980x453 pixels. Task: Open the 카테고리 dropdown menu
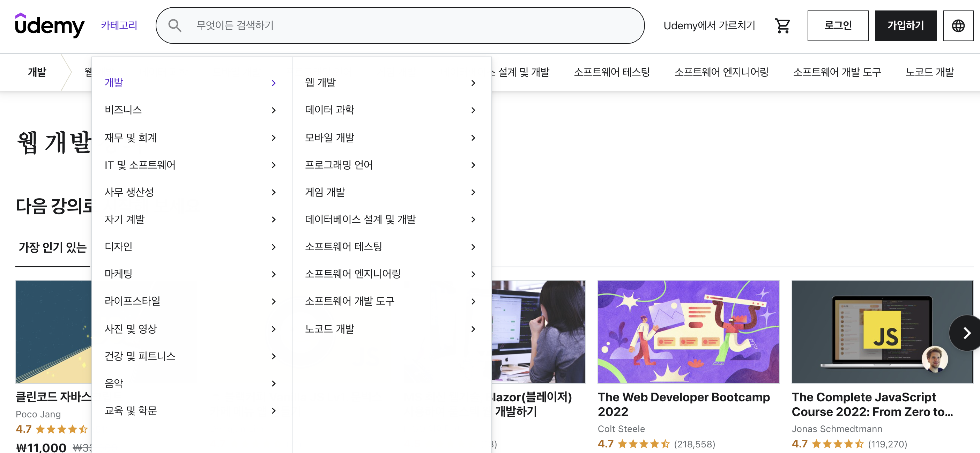[119, 25]
